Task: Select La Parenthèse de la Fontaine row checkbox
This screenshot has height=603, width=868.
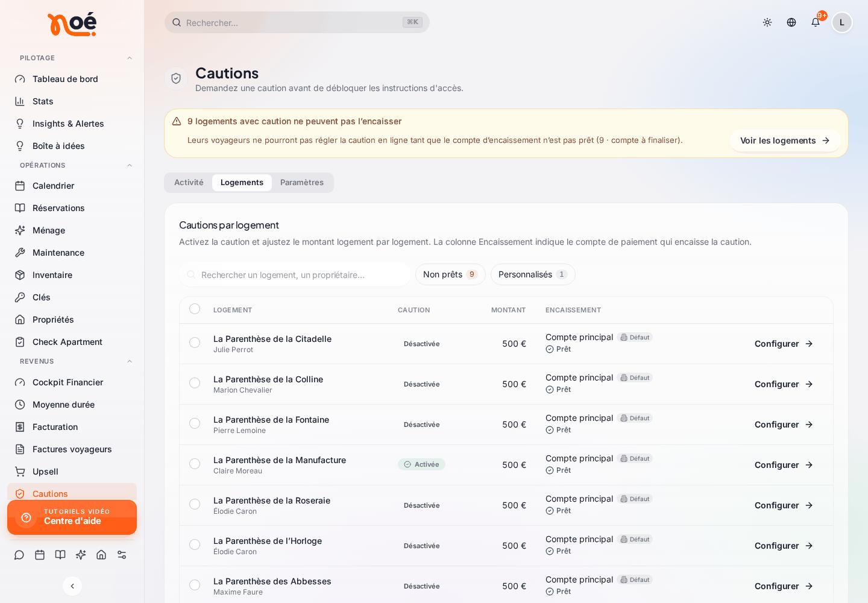Action: (x=195, y=423)
